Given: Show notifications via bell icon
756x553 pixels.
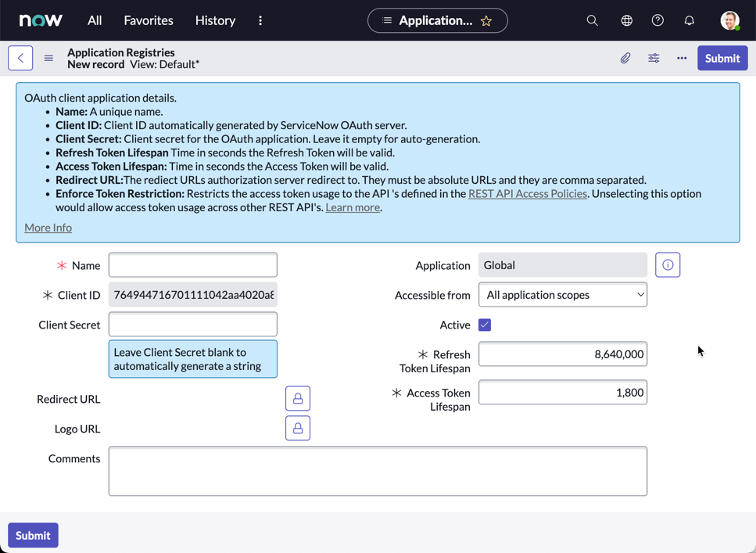Looking at the screenshot, I should pyautogui.click(x=689, y=20).
